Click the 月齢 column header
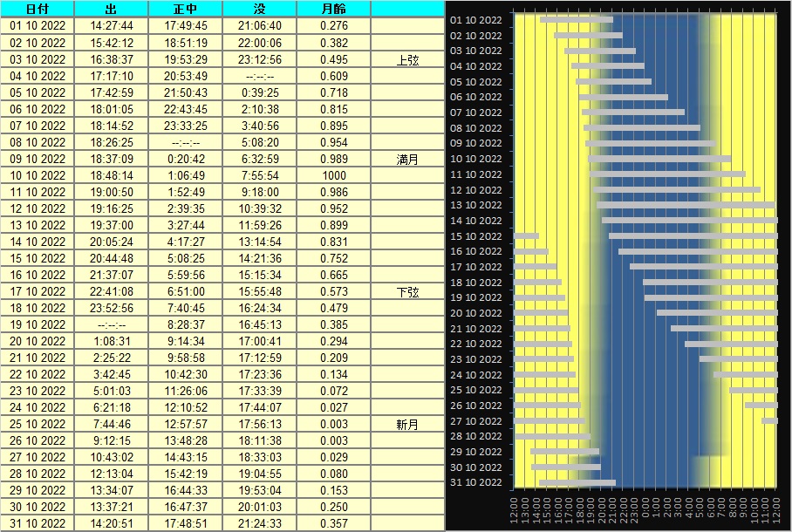Image resolution: width=792 pixels, height=532 pixels. point(334,9)
